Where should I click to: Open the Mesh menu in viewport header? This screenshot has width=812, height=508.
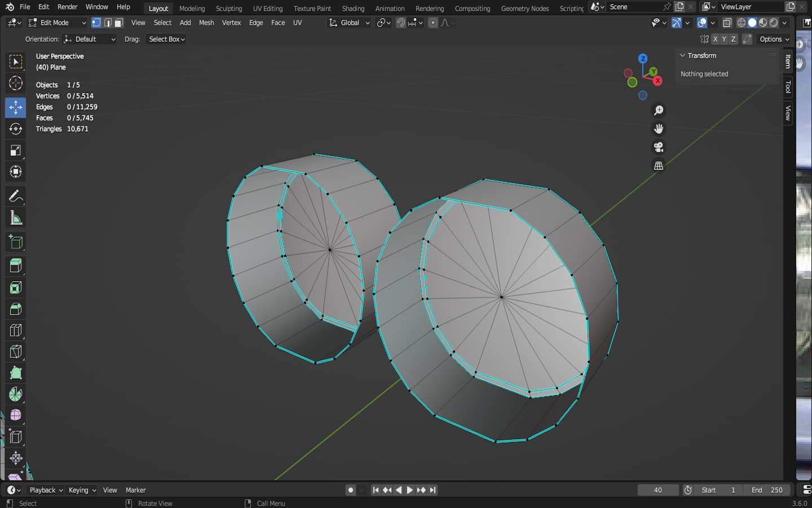pyautogui.click(x=206, y=23)
